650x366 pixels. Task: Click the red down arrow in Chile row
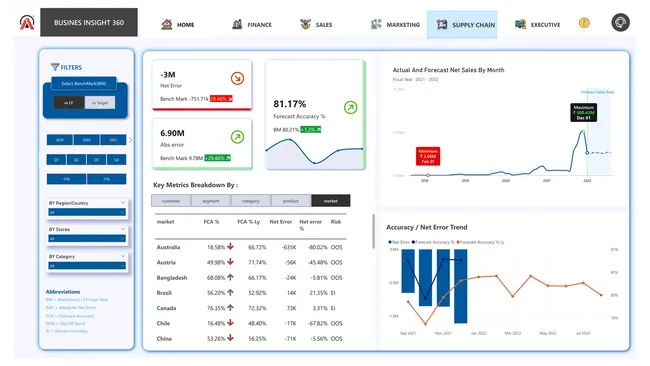tap(230, 323)
